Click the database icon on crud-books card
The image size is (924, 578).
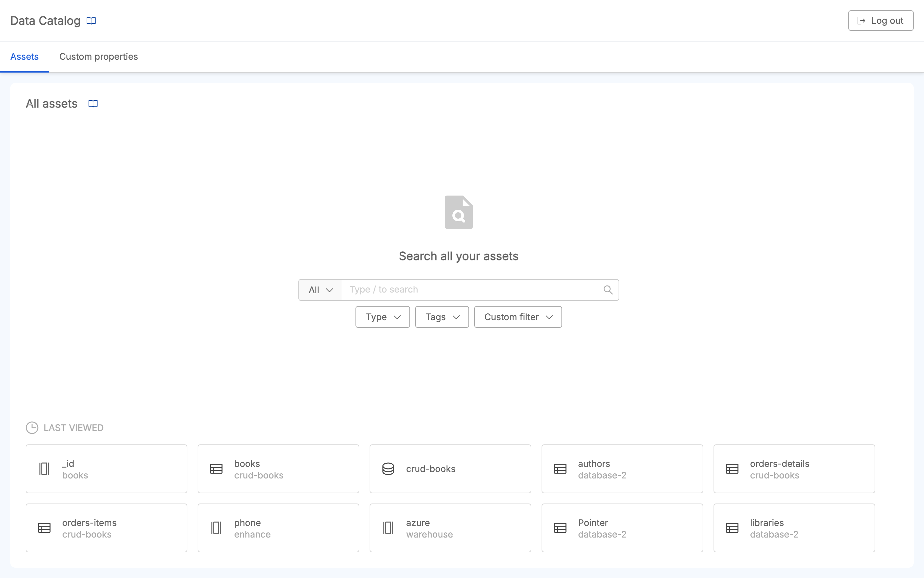click(388, 469)
